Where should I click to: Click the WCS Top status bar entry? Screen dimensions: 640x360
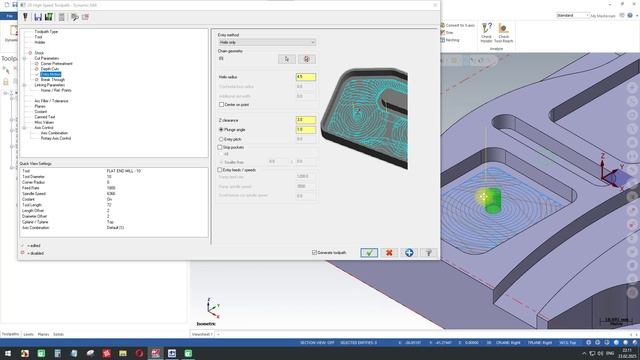click(x=568, y=342)
